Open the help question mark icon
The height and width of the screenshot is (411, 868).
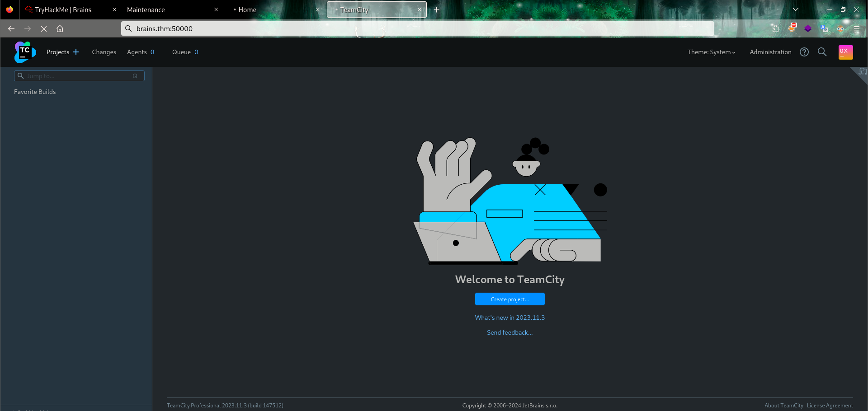pos(804,52)
